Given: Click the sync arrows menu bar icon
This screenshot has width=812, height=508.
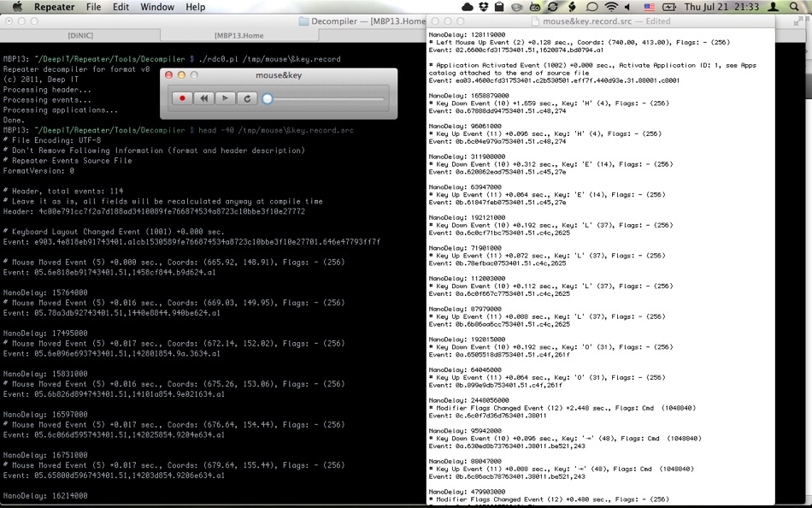Looking at the screenshot, I should pos(553,7).
